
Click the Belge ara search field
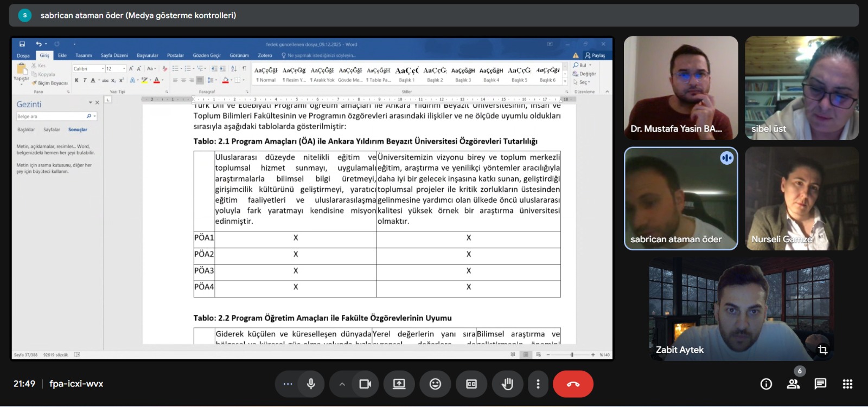[50, 117]
